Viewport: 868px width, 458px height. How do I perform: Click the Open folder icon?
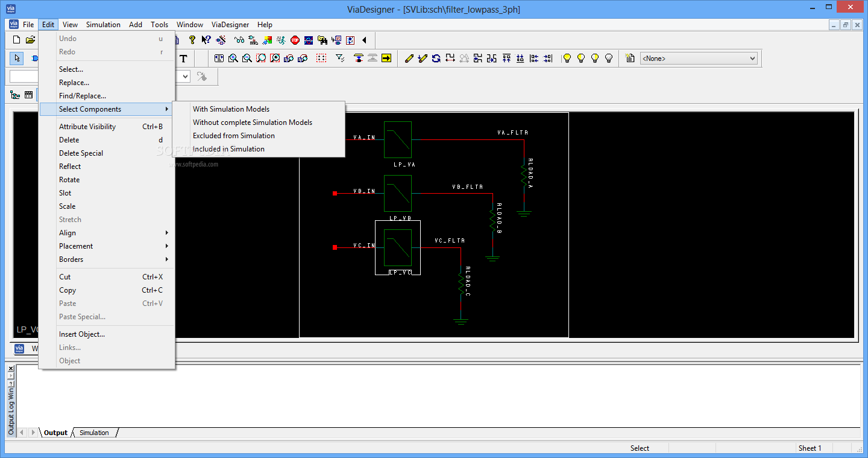[x=30, y=40]
